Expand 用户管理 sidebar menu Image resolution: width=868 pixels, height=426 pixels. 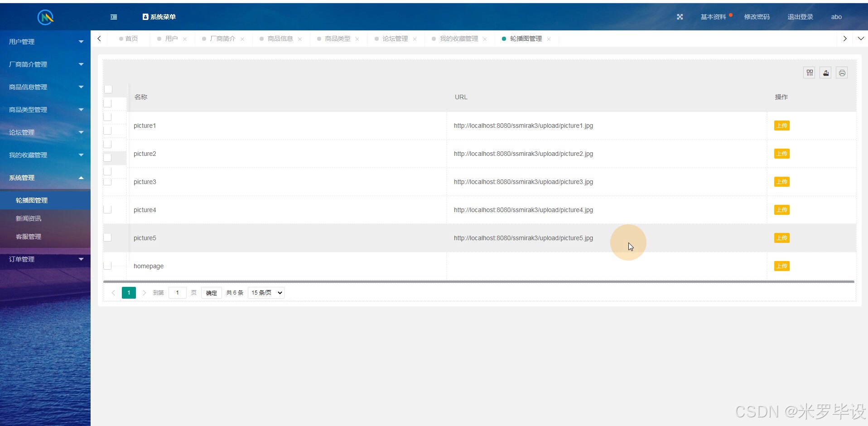tap(45, 42)
